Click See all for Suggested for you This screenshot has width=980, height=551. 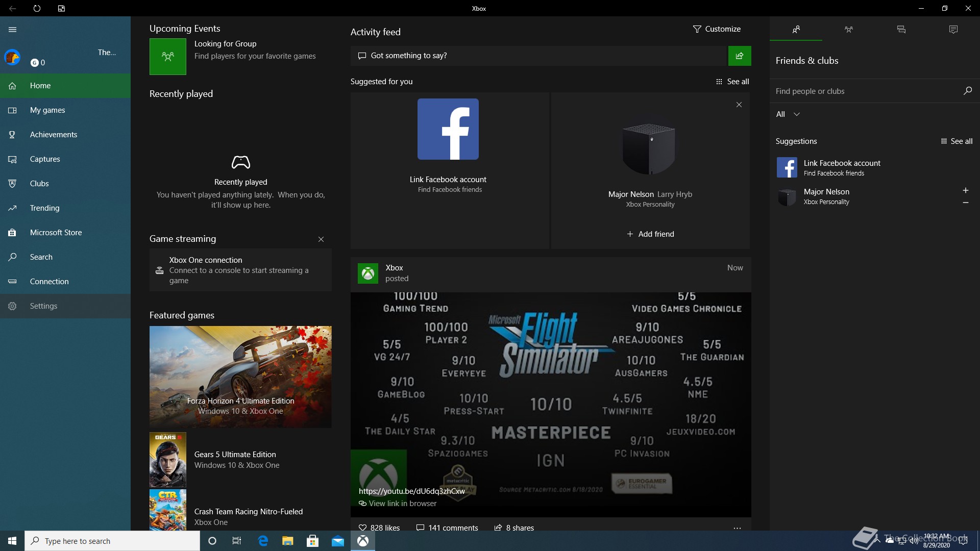pyautogui.click(x=732, y=82)
